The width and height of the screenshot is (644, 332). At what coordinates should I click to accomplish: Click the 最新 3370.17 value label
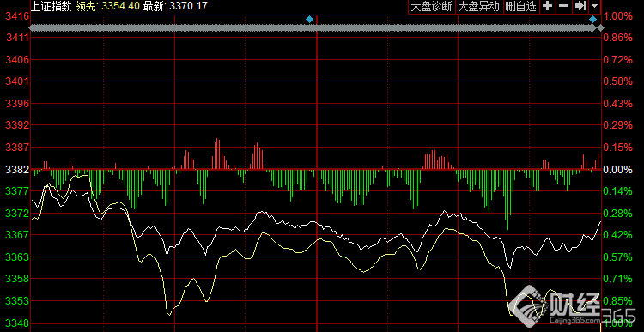click(175, 6)
